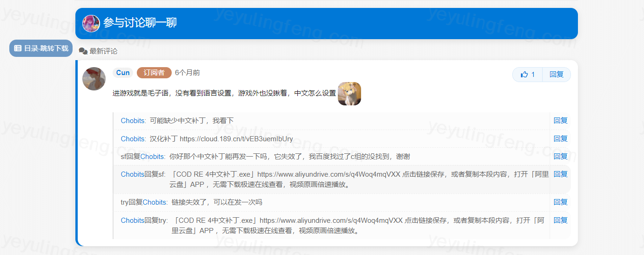The image size is (644, 255).
Task: Click the speech bubbles icon beside 最新评论
Action: [x=83, y=51]
